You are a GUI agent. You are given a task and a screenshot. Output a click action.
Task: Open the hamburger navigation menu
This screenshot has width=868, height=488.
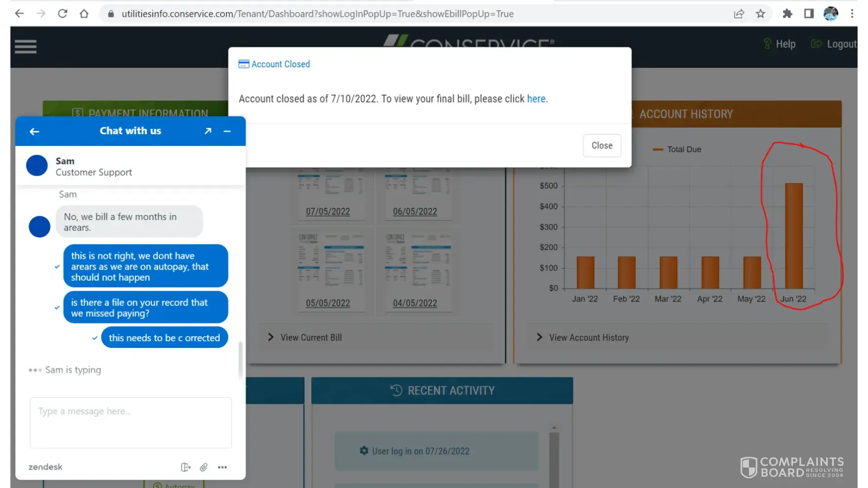pos(25,47)
